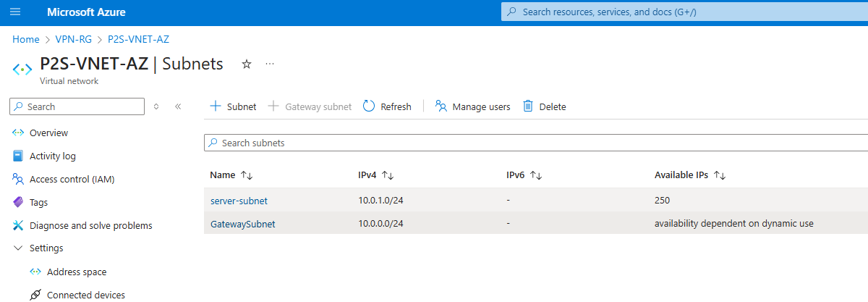Viewport: 868px width, 302px height.
Task: Go to Home breadcrumb
Action: 25,40
